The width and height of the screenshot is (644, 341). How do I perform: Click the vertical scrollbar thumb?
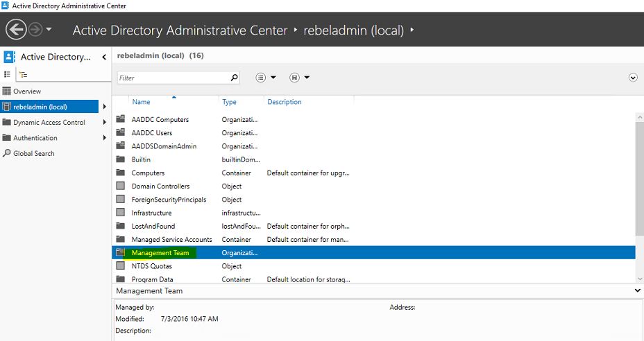click(639, 177)
